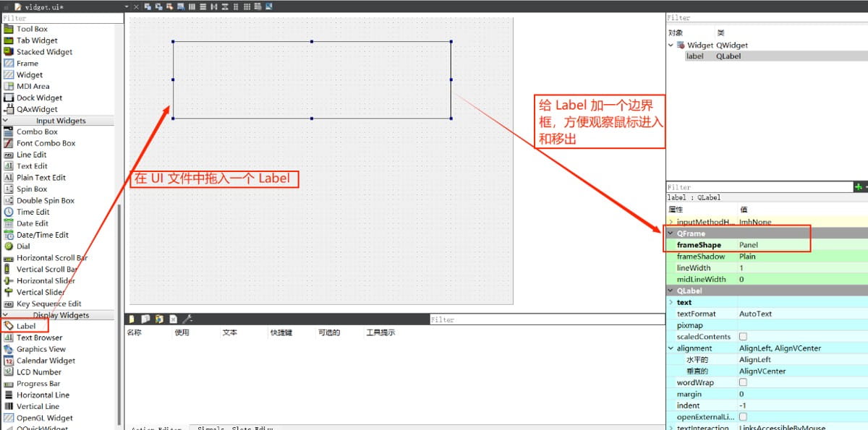The width and height of the screenshot is (868, 430).
Task: Click the Edit Widgets mode icon in toolbar
Action: point(148,7)
